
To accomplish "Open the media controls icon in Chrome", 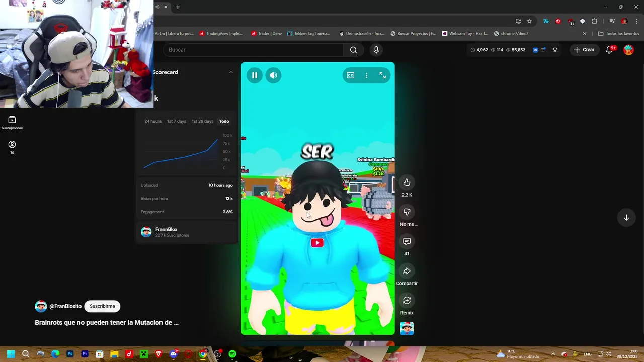I will click(612, 21).
